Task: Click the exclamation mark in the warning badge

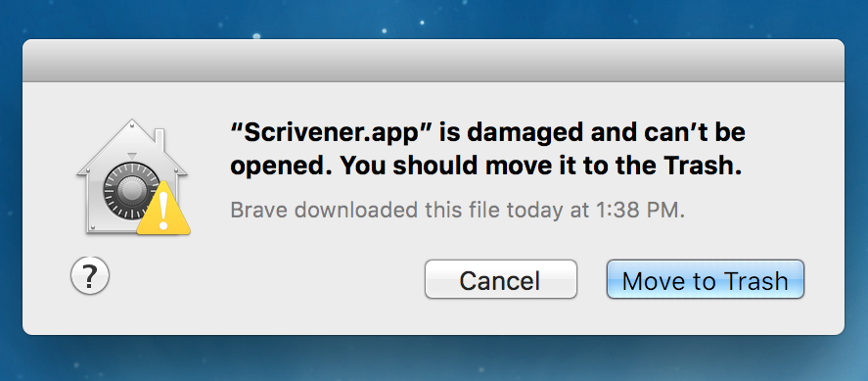Action: point(163,211)
